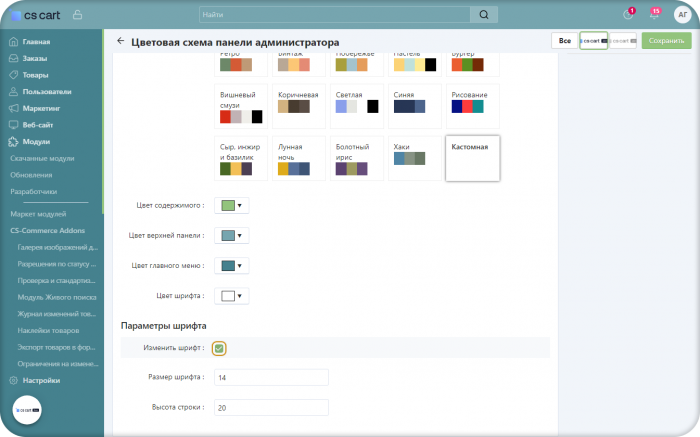700x437 pixels.
Task: Click the CS-Cart logo in header
Action: [35, 15]
